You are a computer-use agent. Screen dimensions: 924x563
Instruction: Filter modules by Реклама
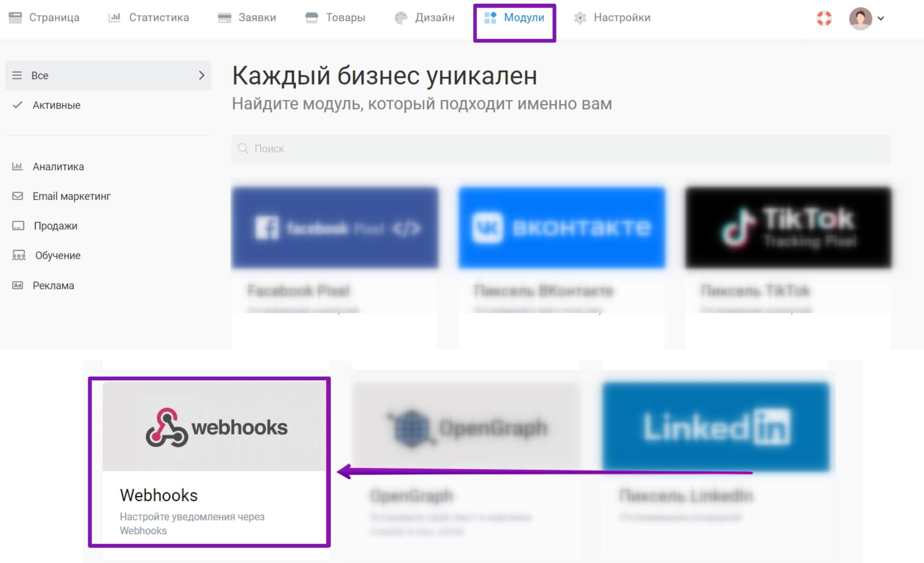point(53,285)
